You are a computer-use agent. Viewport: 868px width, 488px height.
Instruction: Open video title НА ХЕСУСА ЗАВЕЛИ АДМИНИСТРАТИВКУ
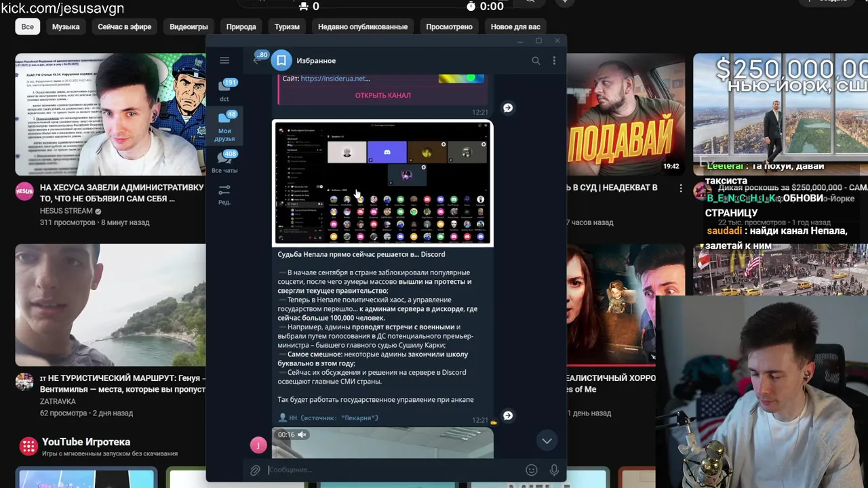coord(122,193)
